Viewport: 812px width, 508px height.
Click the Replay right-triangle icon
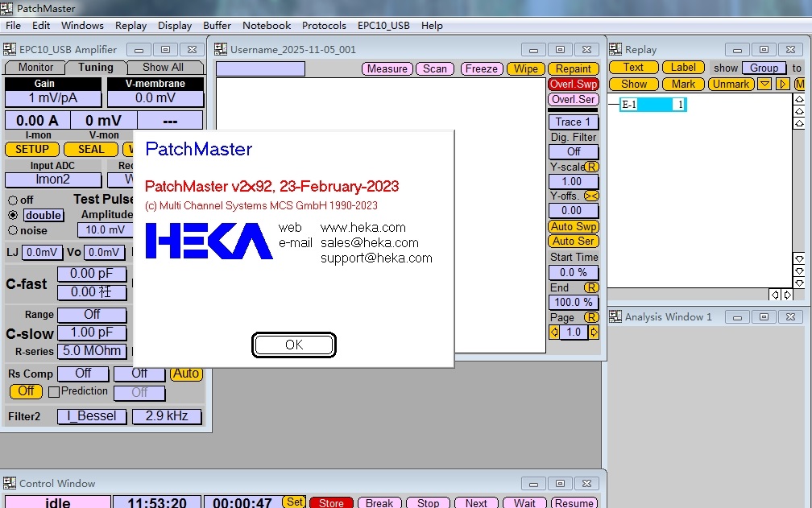781,84
